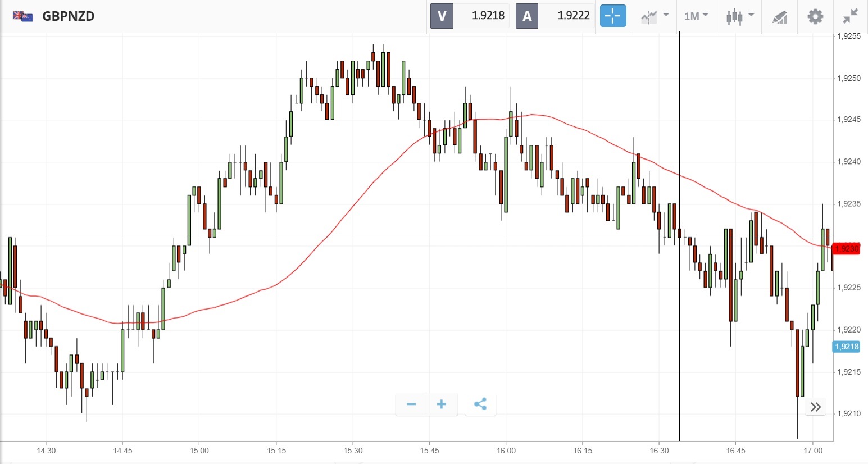Toggle the crosshair cursor button
Viewport: 868px width, 464px height.
pos(612,16)
